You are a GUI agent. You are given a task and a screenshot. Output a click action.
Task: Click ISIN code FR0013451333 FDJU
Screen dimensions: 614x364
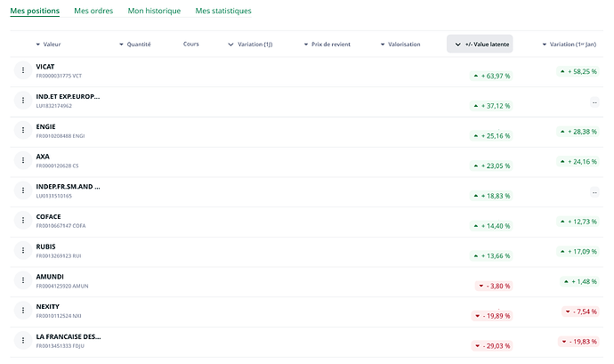click(x=61, y=346)
